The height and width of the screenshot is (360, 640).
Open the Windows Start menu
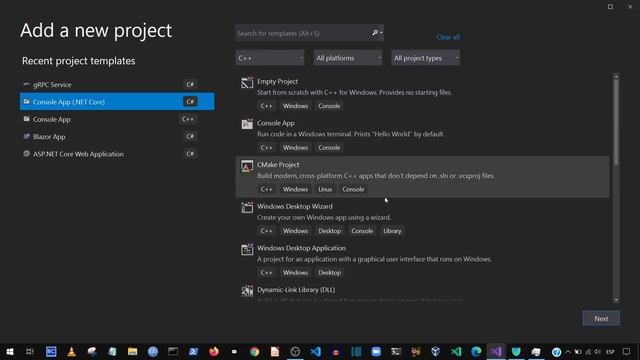(10, 351)
